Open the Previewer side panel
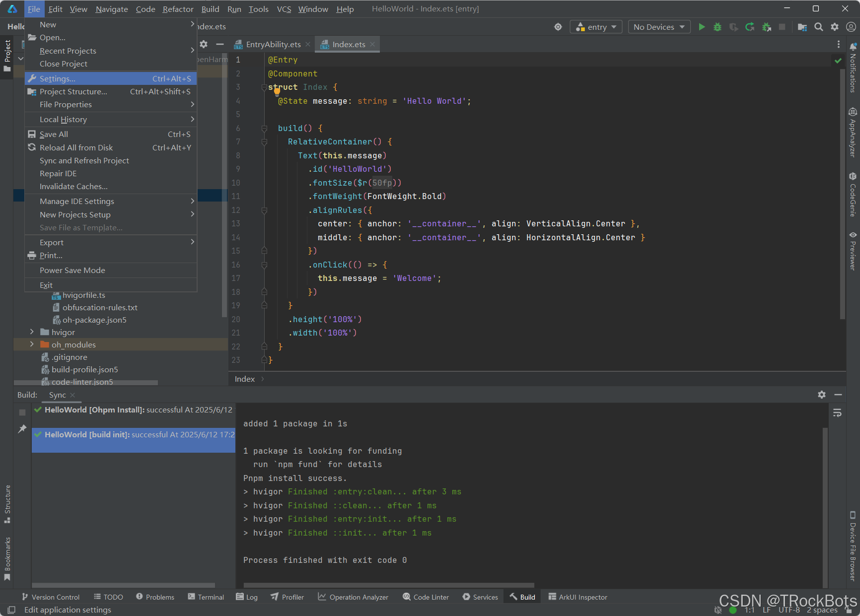860x616 pixels. pyautogui.click(x=853, y=251)
